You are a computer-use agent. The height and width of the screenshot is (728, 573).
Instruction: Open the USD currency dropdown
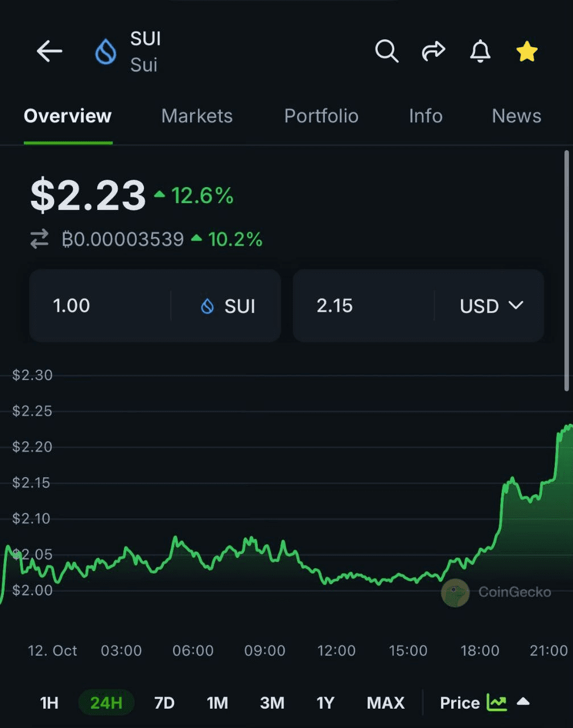492,306
